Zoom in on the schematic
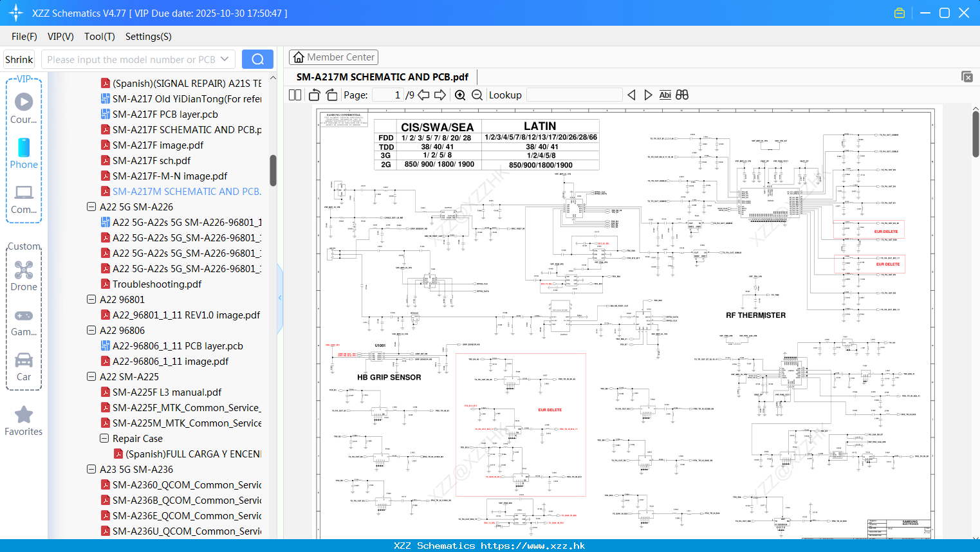The image size is (980, 552). coord(460,95)
